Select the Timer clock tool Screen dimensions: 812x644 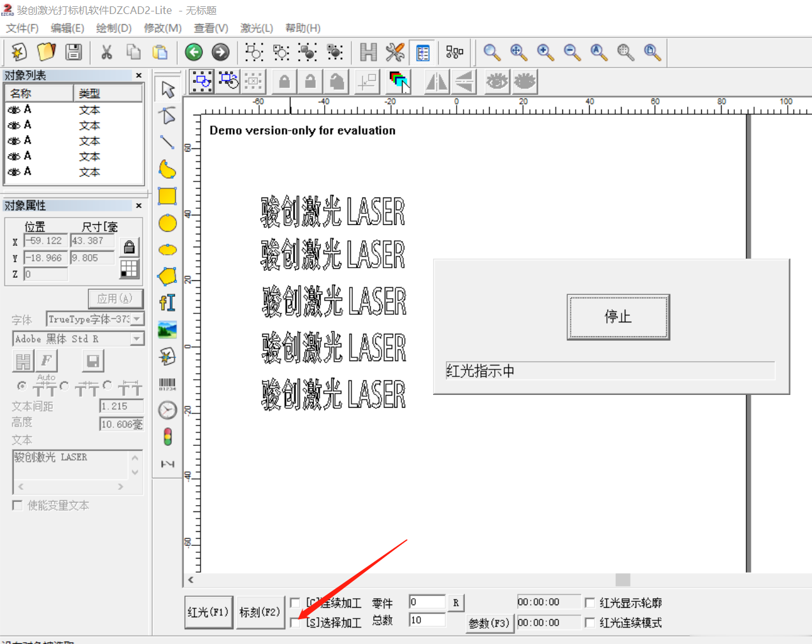coord(167,410)
